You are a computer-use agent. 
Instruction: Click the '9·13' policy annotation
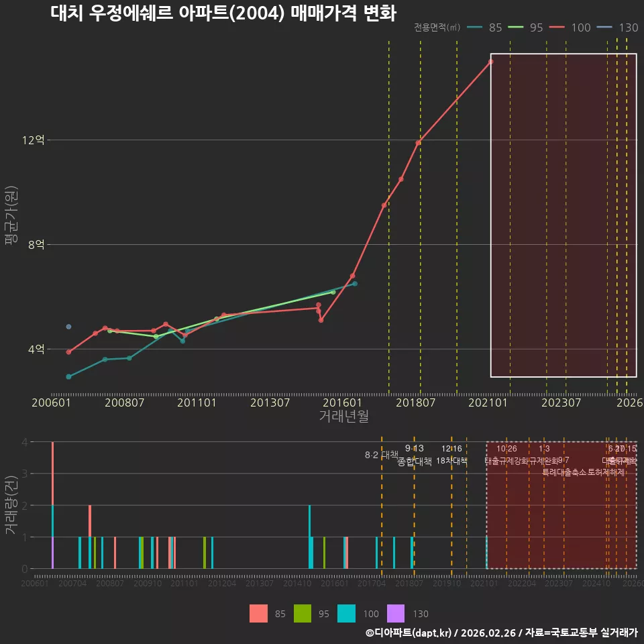point(415,448)
